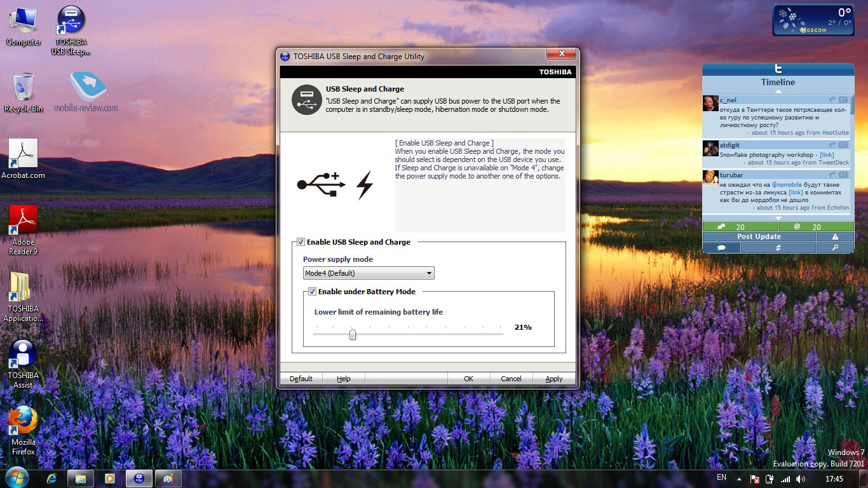Click the reply arrow on turubar's tweet
The width and height of the screenshot is (868, 488).
[832, 175]
